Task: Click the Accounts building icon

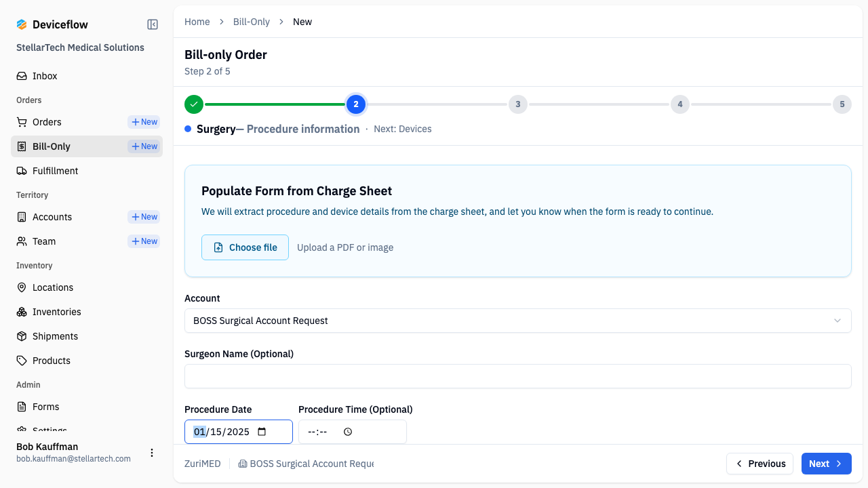Action: pyautogui.click(x=22, y=217)
